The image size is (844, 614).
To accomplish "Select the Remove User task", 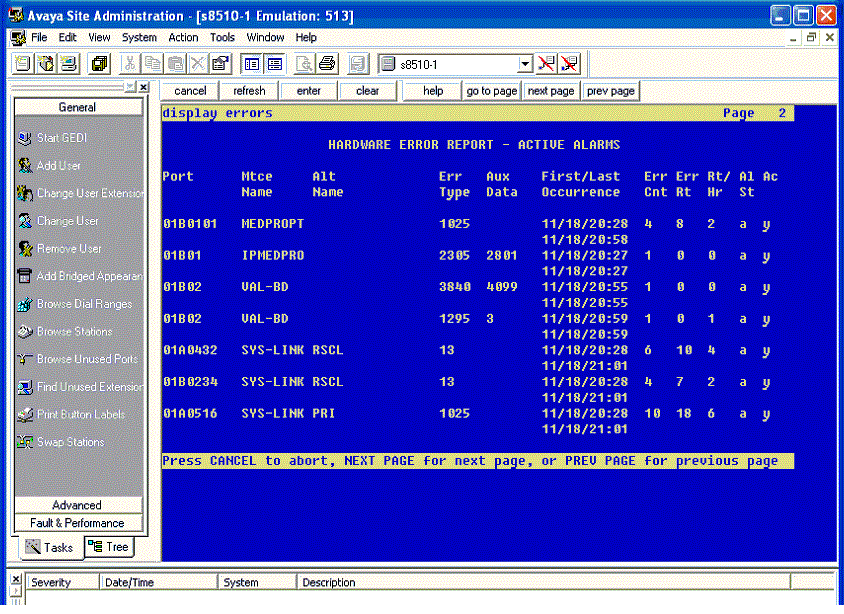I will coord(60,248).
